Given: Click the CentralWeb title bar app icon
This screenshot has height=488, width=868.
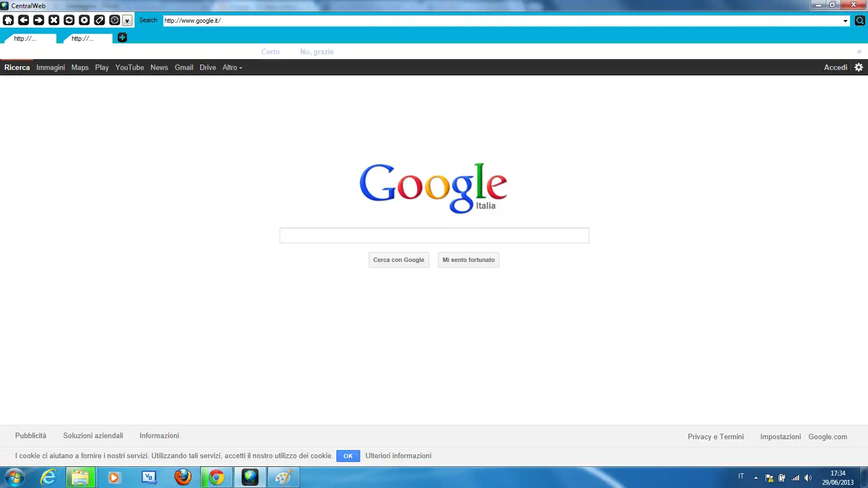Looking at the screenshot, I should click(x=5, y=6).
